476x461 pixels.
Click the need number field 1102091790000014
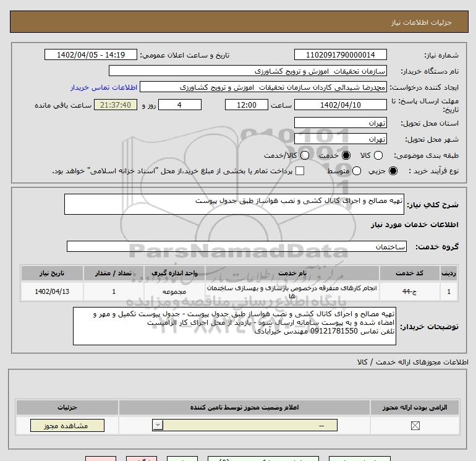(340, 54)
